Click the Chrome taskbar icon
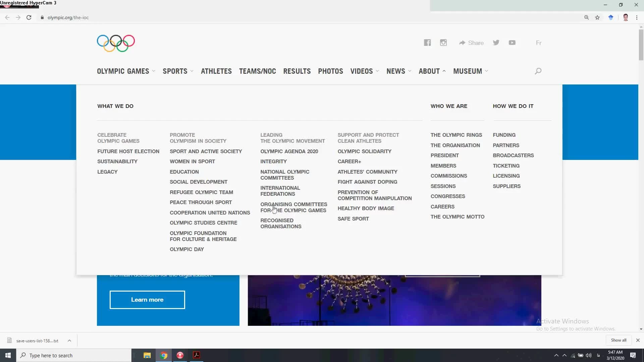The height and width of the screenshot is (362, 644). 164,355
